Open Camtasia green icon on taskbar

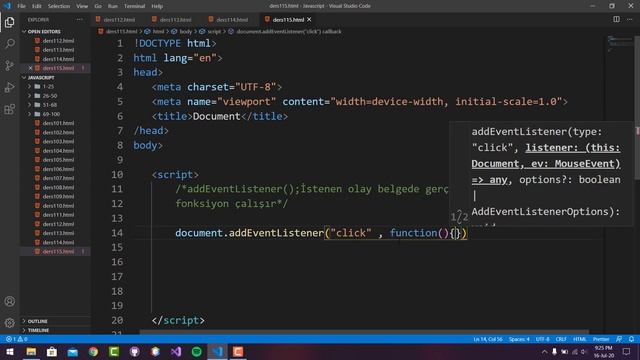114,351
